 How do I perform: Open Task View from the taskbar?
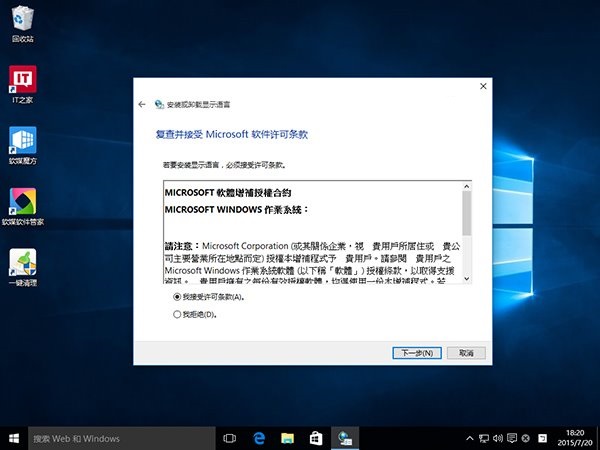coord(229,439)
